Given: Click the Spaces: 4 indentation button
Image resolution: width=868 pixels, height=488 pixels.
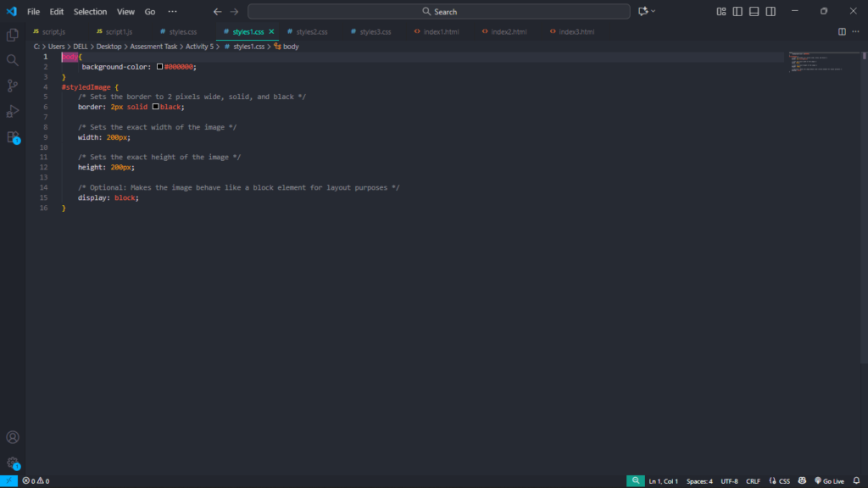Looking at the screenshot, I should (699, 481).
